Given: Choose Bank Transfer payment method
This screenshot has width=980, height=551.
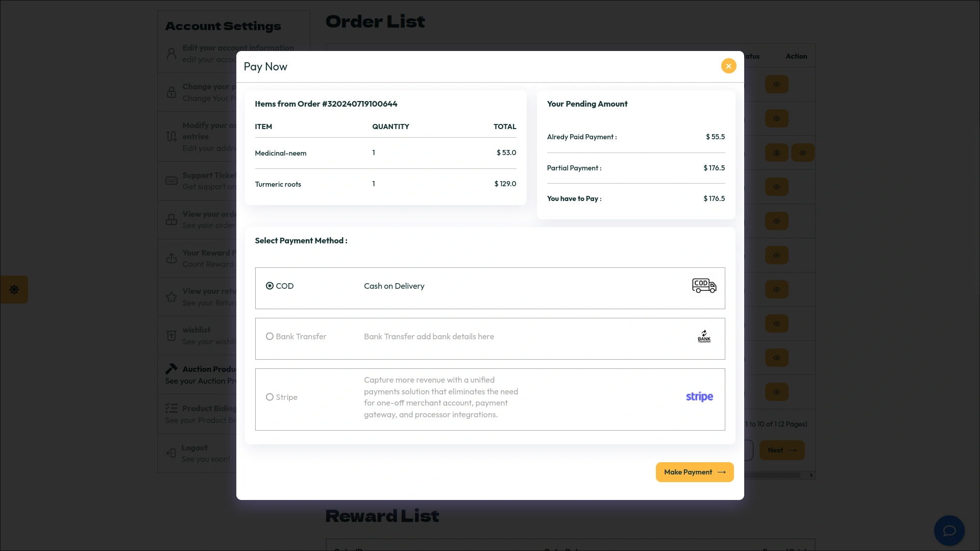Looking at the screenshot, I should click(269, 337).
